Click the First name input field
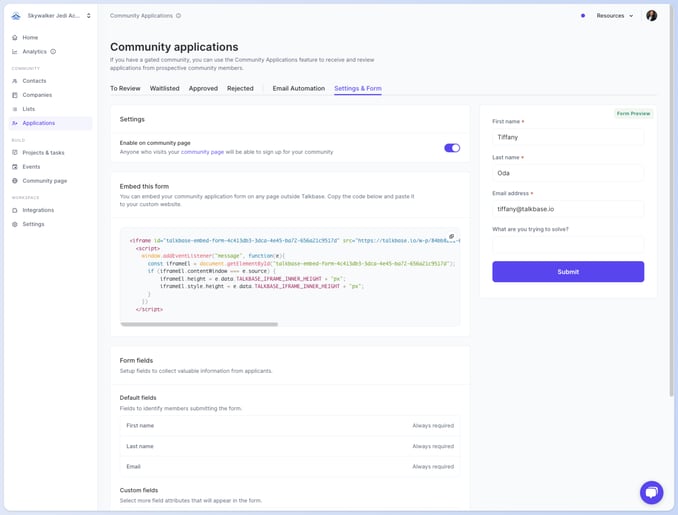 point(568,137)
